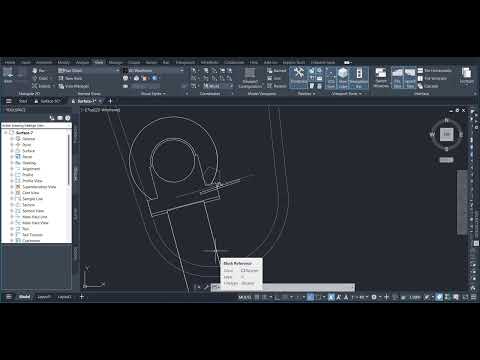Open the WCS dropdown under the ViewCube
Screen dimensions: 480x360
(446, 160)
